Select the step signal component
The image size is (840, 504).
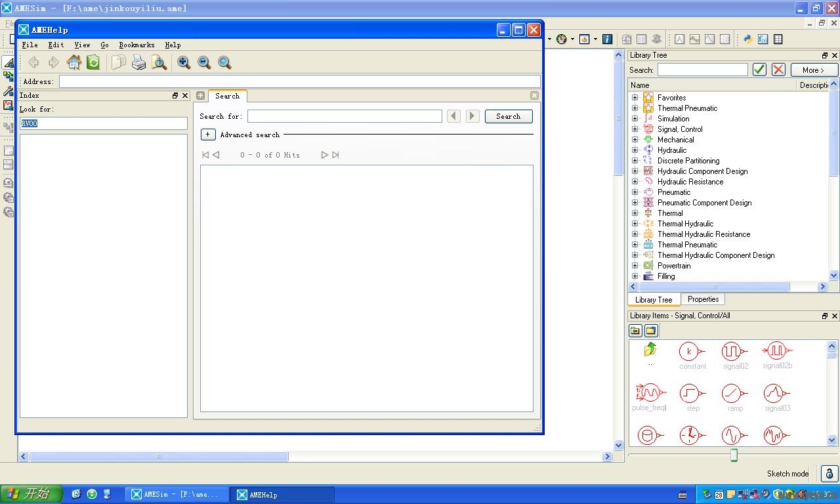(x=692, y=398)
